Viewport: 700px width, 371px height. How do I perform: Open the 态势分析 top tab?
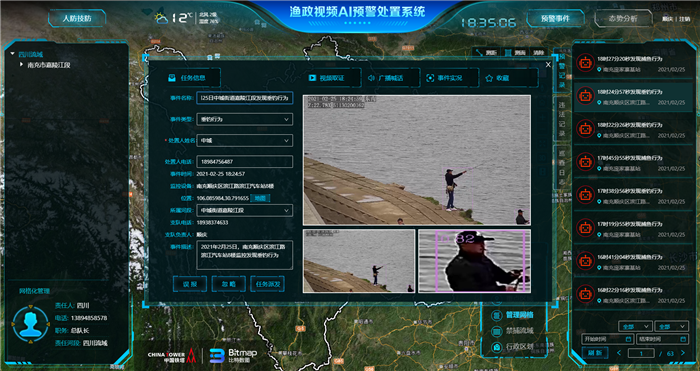[623, 19]
